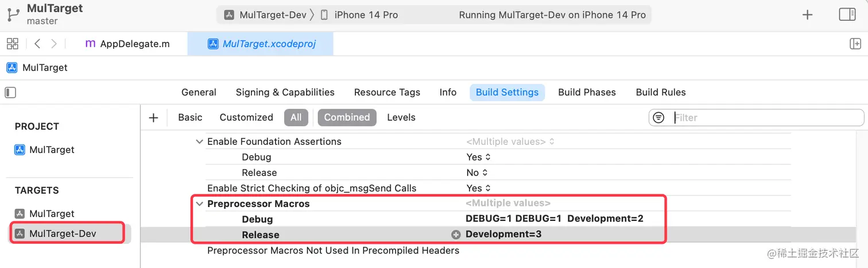Add a build setting with the plus icon
This screenshot has height=268, width=868.
tap(153, 117)
